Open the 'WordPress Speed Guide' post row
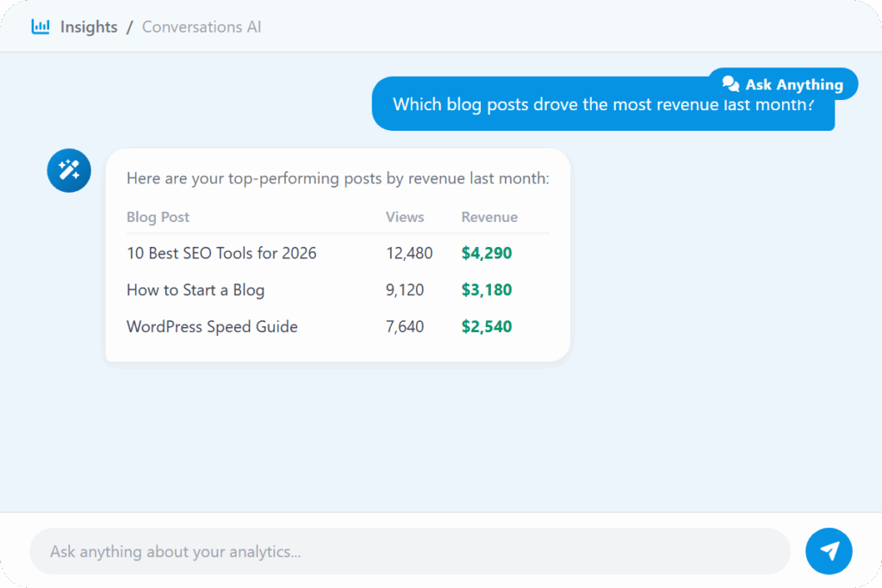Viewport: 882px width, 588px height. [x=212, y=327]
